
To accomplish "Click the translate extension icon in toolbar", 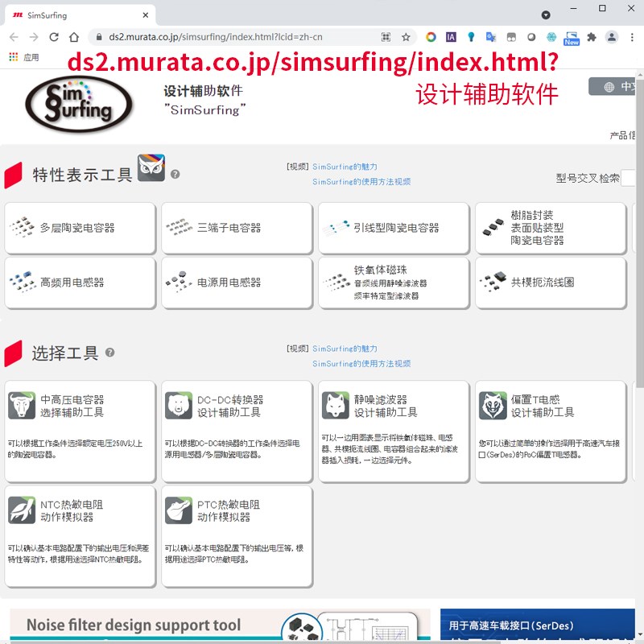I will coord(491,37).
